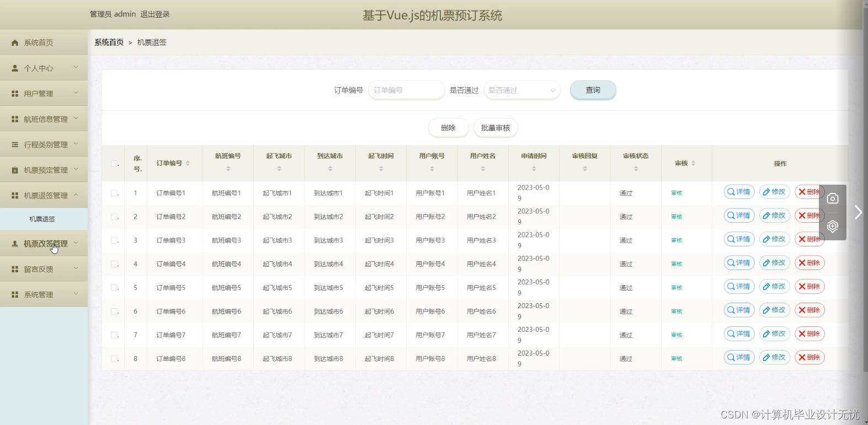Check the checkbox for row 订单编号7
868x425 pixels.
pos(114,335)
